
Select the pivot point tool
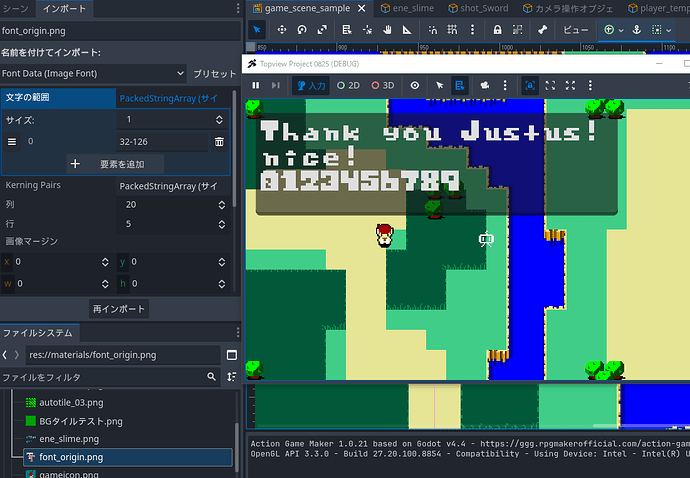point(367,30)
